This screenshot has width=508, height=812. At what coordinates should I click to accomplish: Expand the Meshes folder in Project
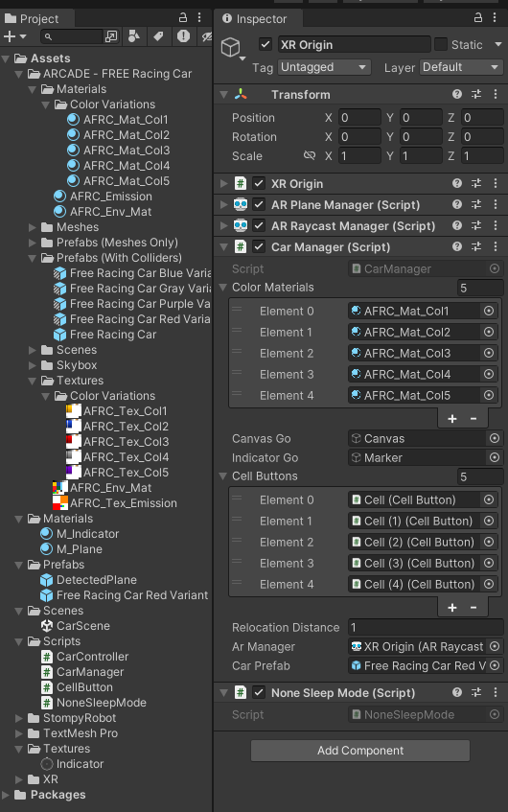(x=32, y=227)
